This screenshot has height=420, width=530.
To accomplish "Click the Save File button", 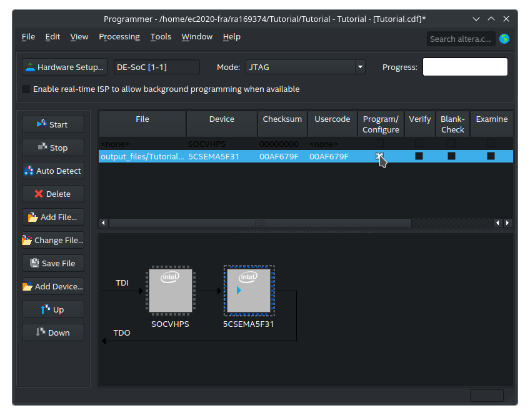I will [53, 263].
